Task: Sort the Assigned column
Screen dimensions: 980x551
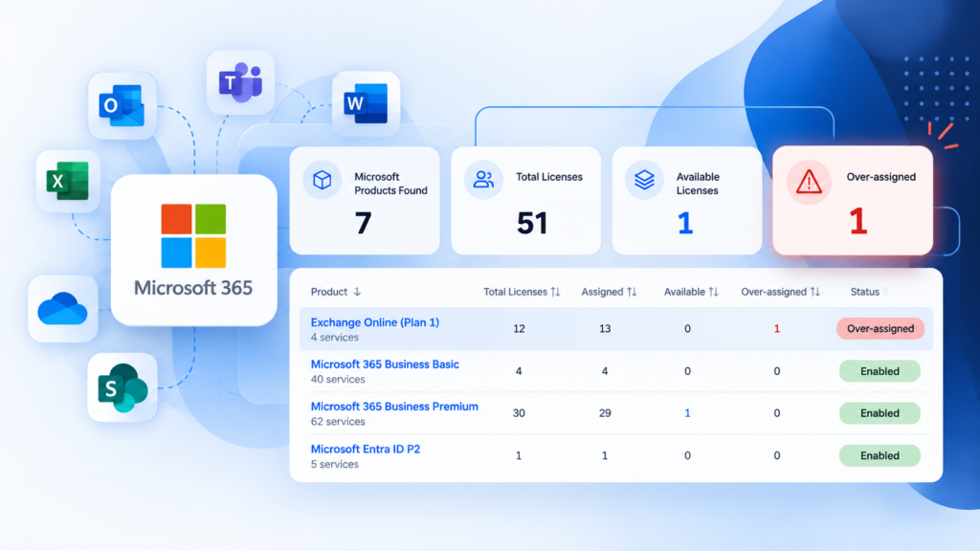Action: click(x=632, y=292)
